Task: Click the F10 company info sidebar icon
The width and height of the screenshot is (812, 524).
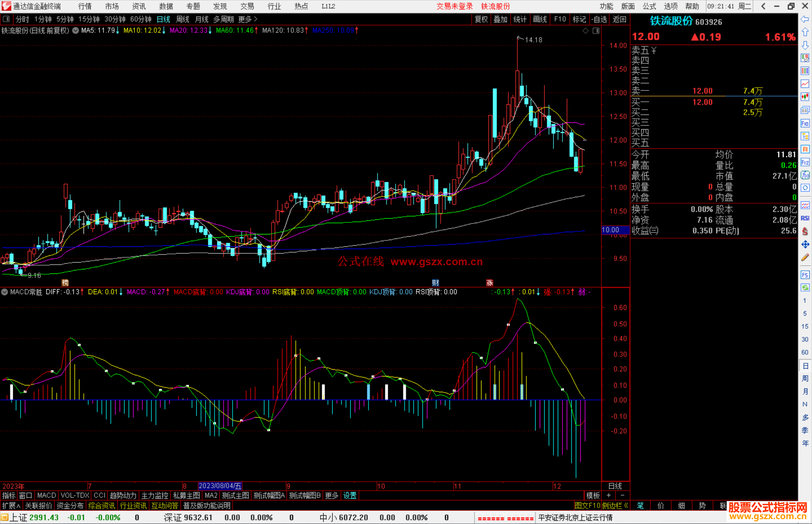Action: pos(805,123)
